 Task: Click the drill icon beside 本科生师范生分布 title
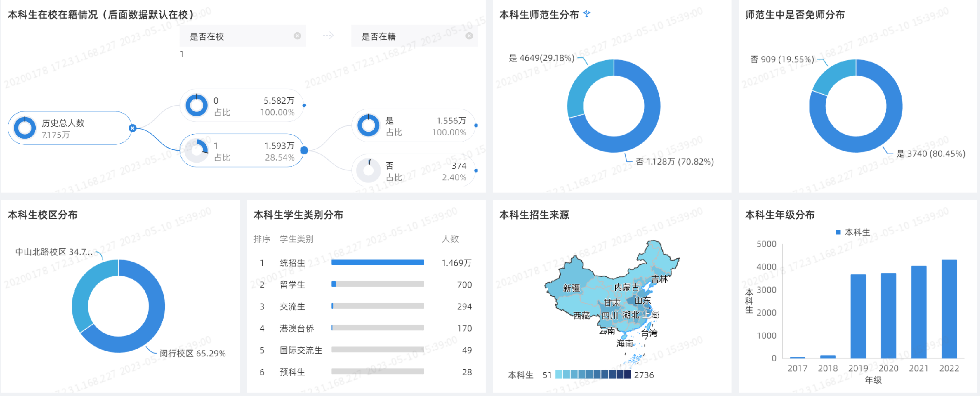pyautogui.click(x=587, y=14)
